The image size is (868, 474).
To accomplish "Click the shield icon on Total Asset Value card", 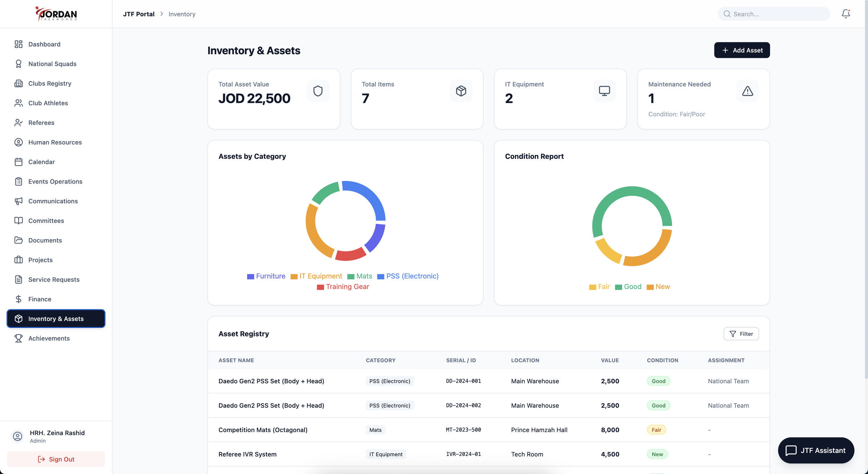I will tap(318, 91).
